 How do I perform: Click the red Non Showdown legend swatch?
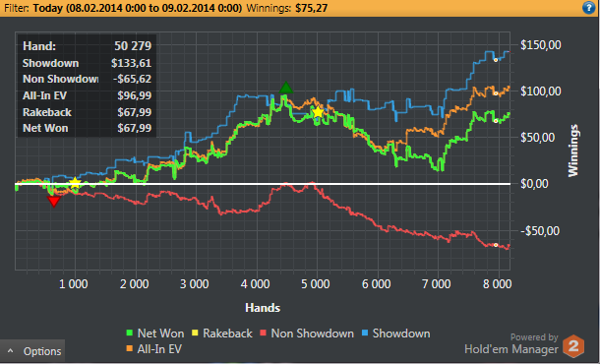[x=263, y=333]
